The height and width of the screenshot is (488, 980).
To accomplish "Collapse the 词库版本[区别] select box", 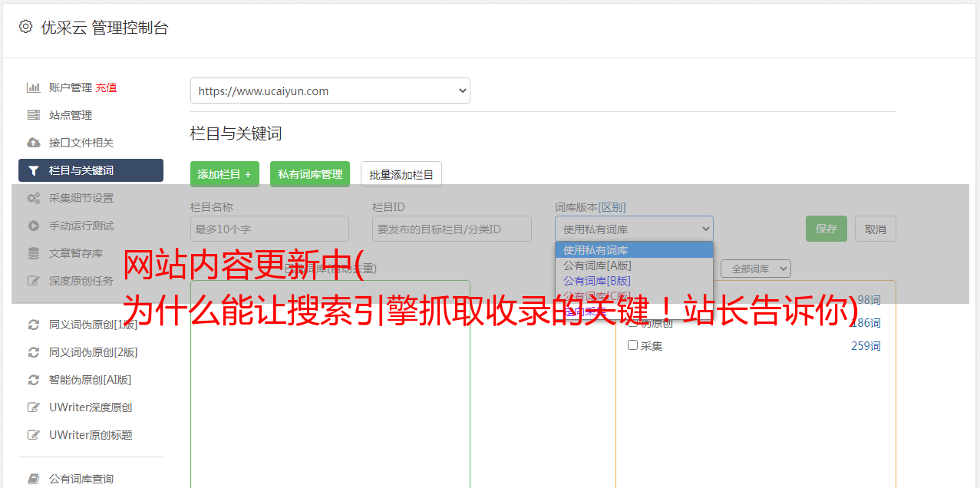I will pos(634,229).
